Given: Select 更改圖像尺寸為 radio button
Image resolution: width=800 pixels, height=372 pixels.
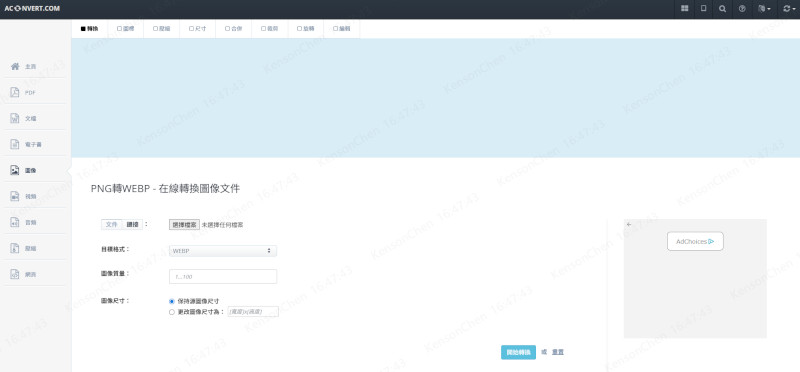Looking at the screenshot, I should pos(172,312).
